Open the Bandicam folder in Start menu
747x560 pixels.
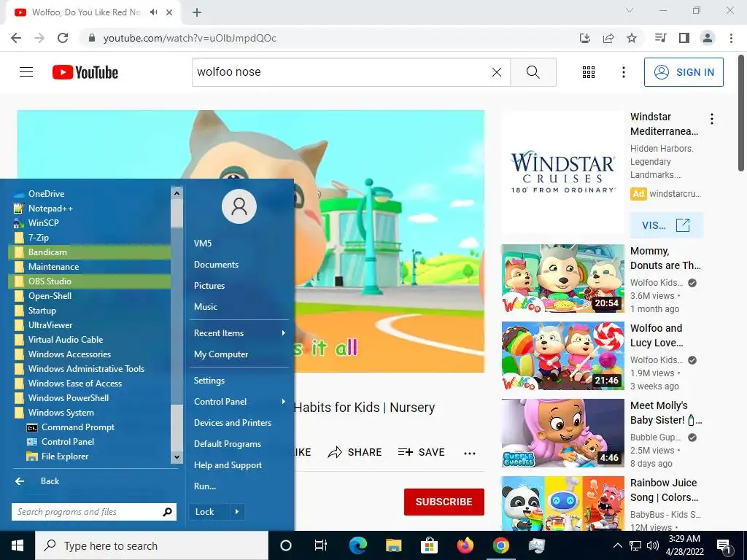pos(89,252)
